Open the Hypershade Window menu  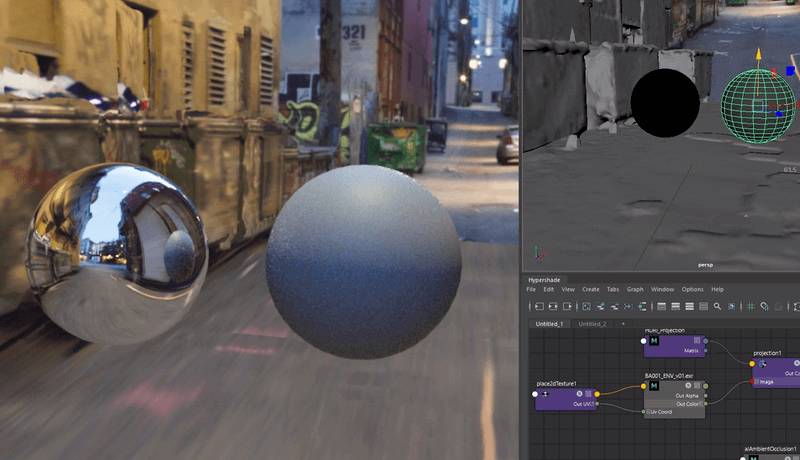tap(662, 289)
